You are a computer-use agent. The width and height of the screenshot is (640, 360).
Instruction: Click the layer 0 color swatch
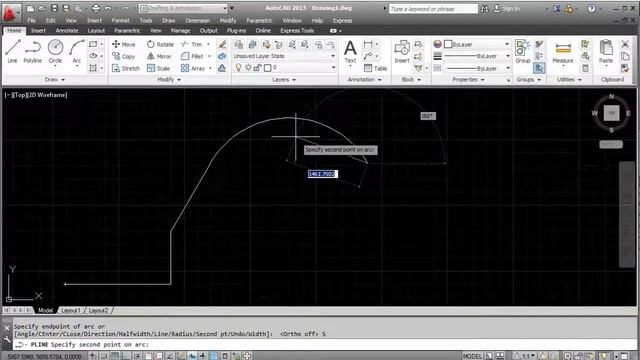[x=267, y=68]
